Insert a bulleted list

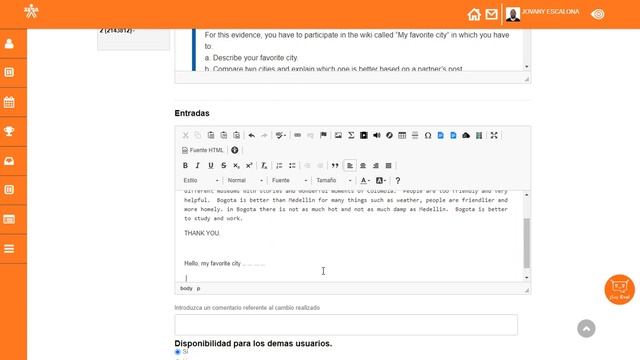point(292,165)
